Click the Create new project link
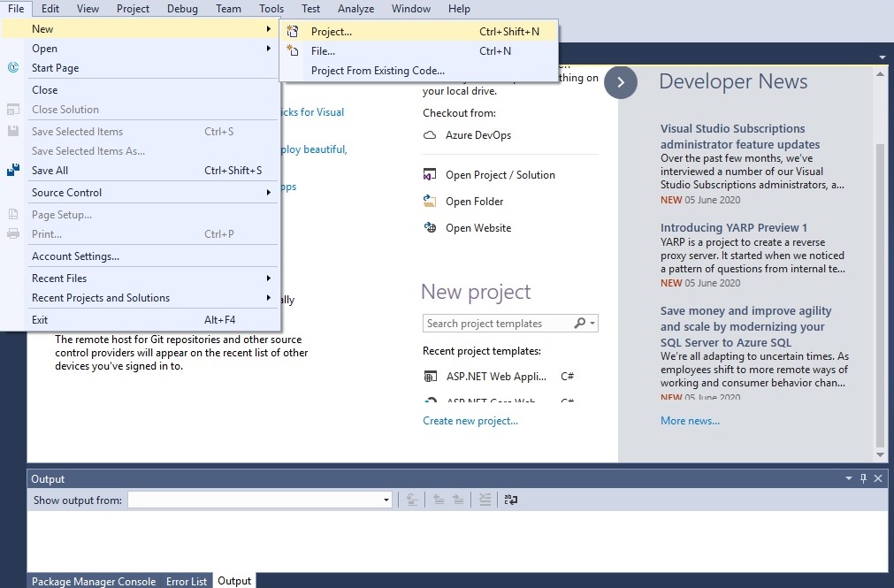 tap(470, 421)
